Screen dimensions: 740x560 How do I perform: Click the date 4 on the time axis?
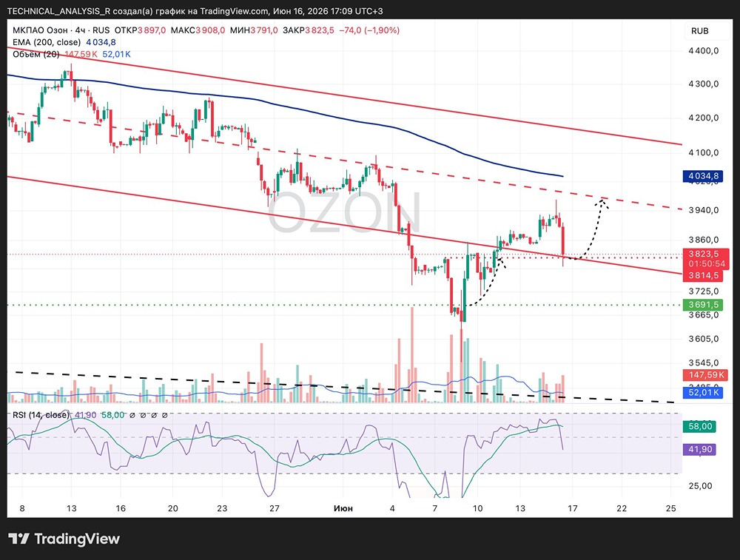pyautogui.click(x=392, y=508)
